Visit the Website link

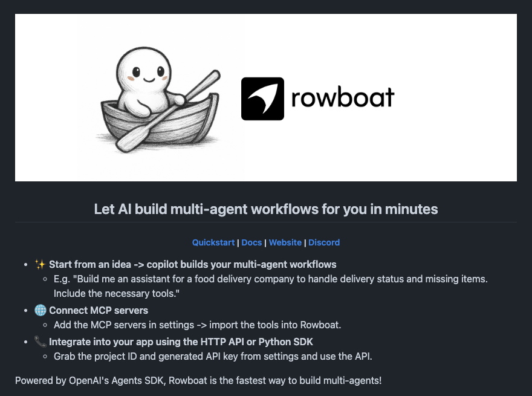[285, 242]
